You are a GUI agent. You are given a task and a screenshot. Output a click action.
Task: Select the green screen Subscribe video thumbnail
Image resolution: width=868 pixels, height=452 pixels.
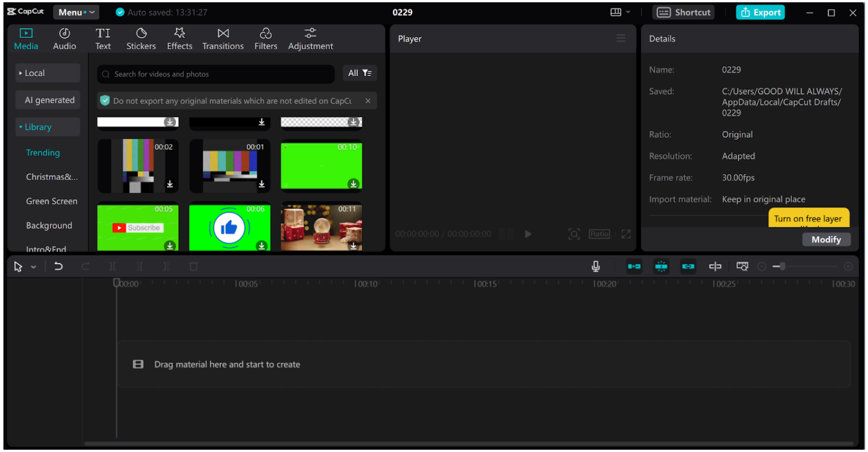137,226
